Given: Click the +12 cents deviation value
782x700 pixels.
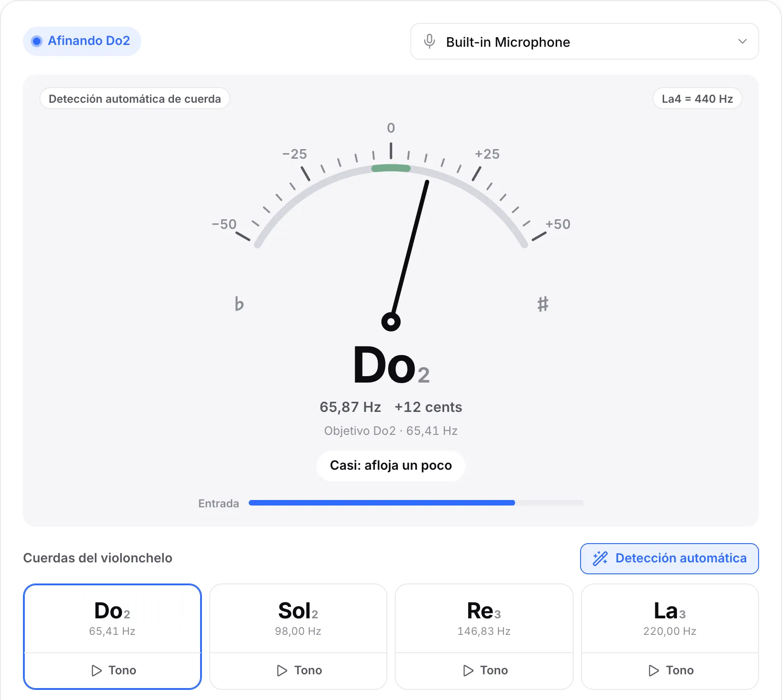Looking at the screenshot, I should click(x=428, y=407).
